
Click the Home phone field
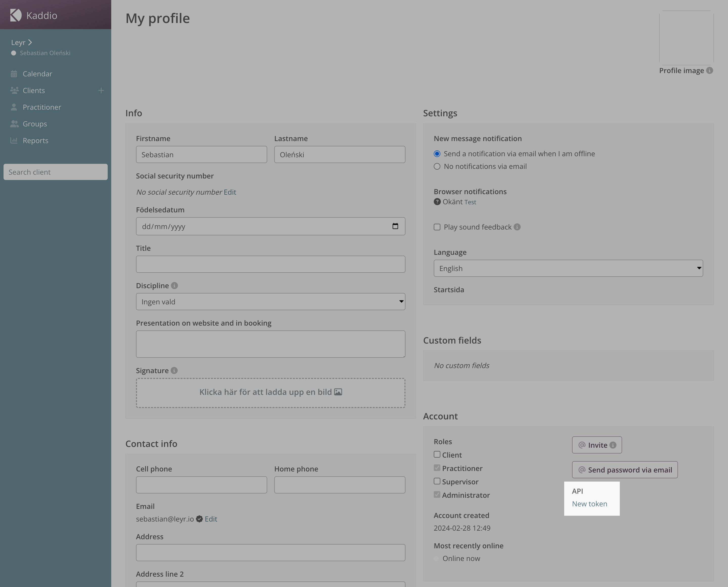point(339,485)
